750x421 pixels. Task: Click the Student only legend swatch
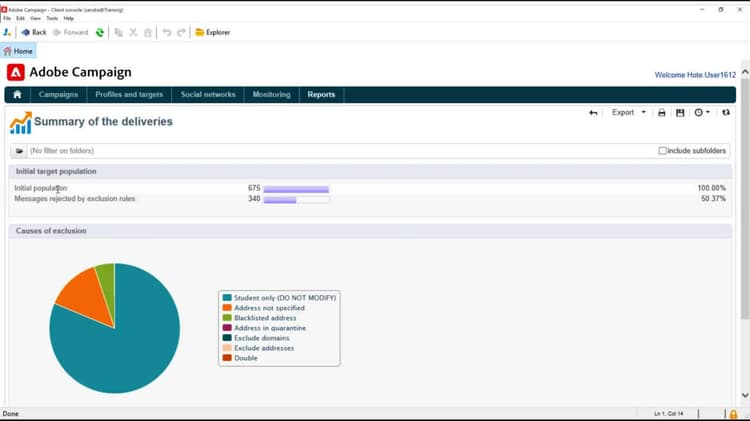[227, 298]
